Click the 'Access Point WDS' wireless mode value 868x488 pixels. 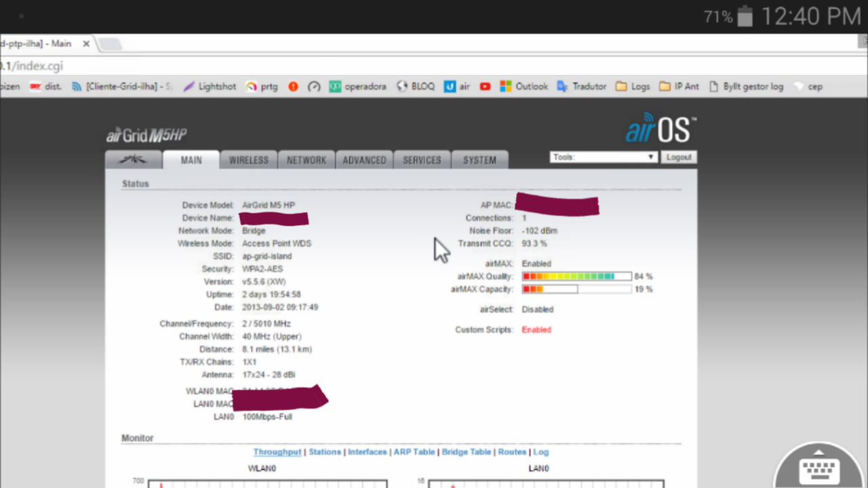coord(277,243)
